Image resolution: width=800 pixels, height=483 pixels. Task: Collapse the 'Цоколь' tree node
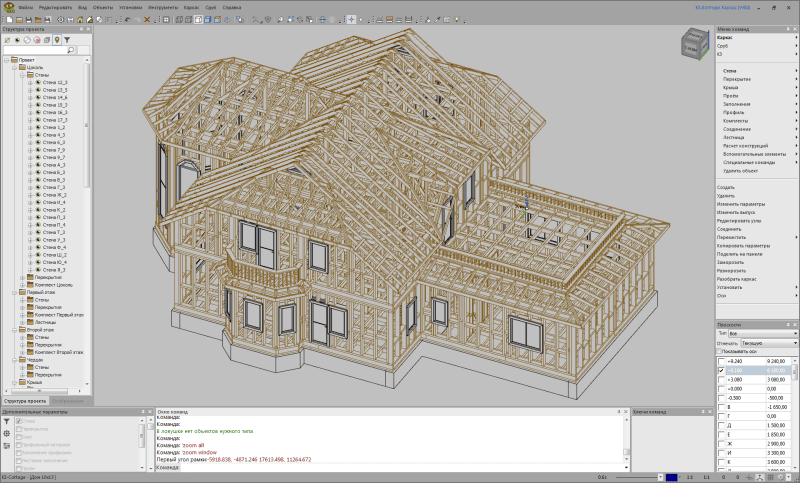pos(14,67)
